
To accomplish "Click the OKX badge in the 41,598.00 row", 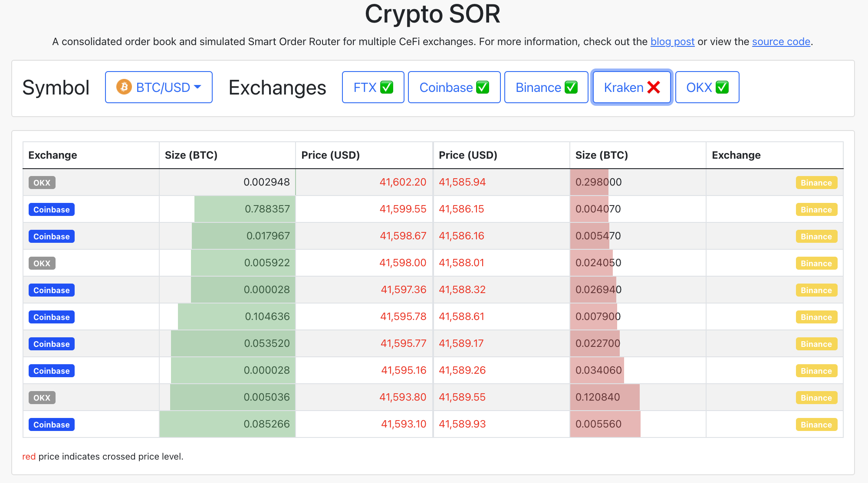I will 42,263.
